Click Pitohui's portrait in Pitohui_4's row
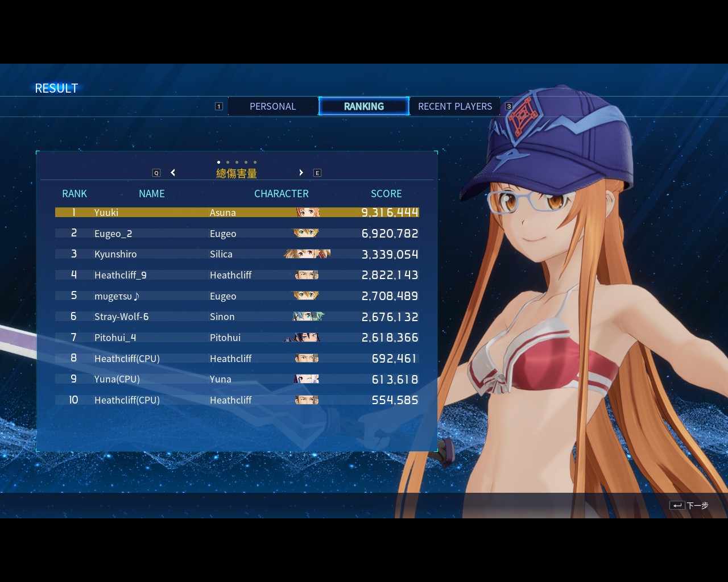728x582 pixels. tap(303, 338)
